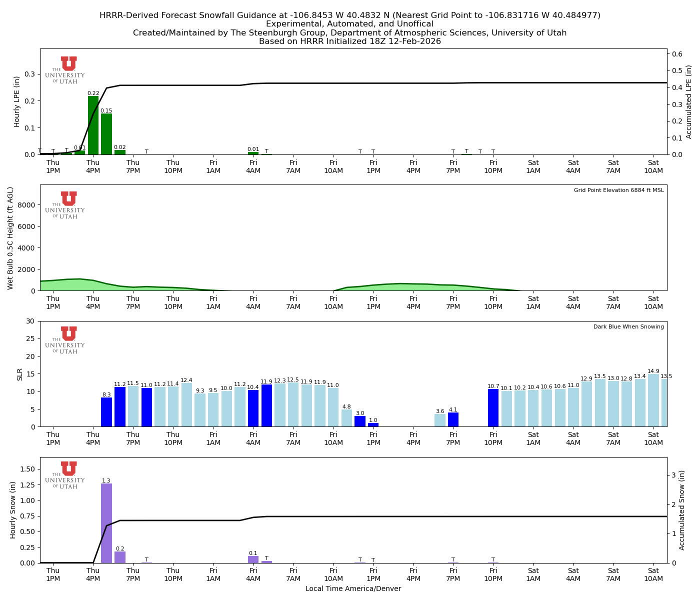Click the Local Time America/Denver label
The height and width of the screenshot is (600, 700).
353,588
